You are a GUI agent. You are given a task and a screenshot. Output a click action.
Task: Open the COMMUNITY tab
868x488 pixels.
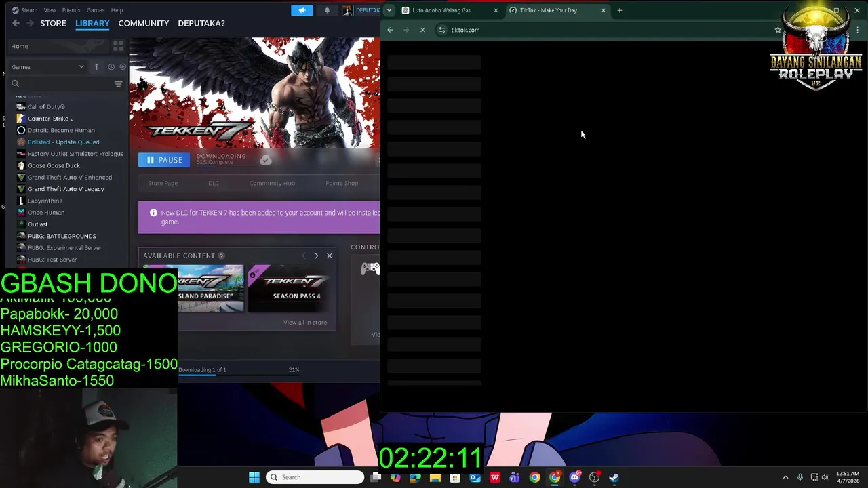point(144,23)
